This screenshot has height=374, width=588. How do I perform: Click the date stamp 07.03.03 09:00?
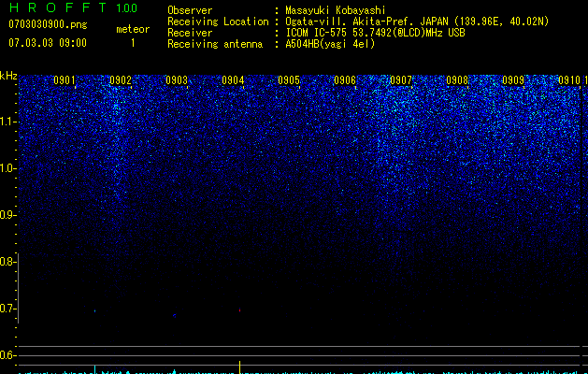click(x=48, y=43)
